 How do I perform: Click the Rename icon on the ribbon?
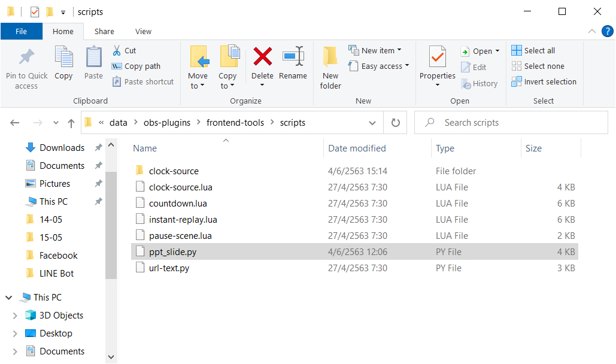[x=293, y=66]
